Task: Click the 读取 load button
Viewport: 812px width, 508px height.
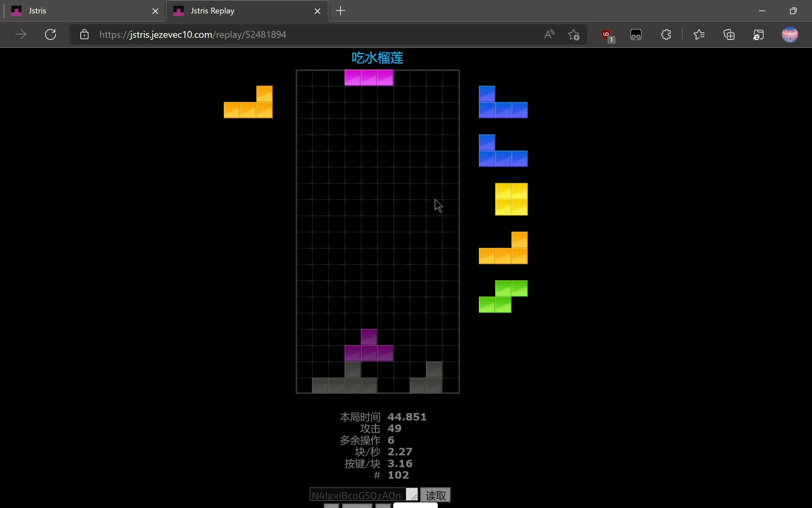Action: 436,495
